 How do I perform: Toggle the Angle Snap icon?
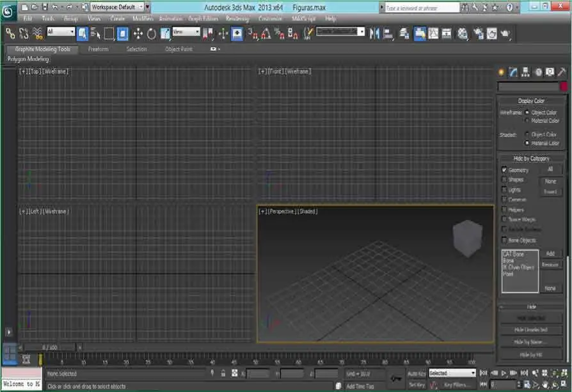(x=266, y=34)
